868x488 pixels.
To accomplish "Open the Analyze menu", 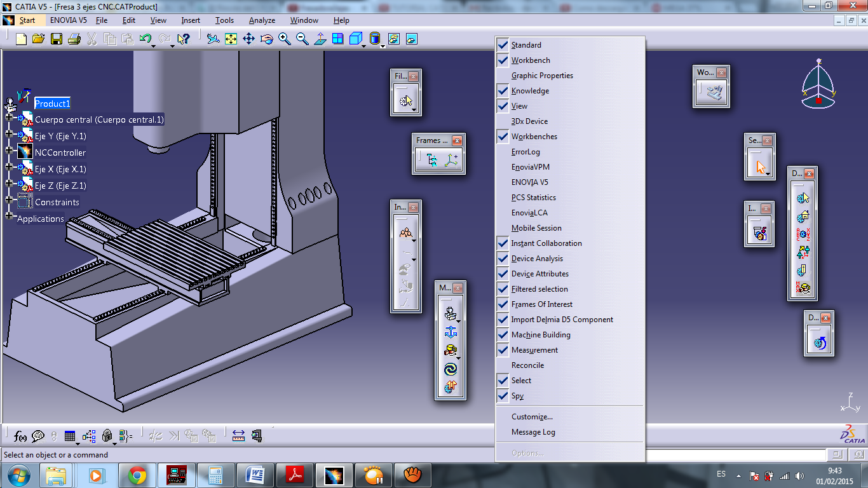I will [x=262, y=20].
